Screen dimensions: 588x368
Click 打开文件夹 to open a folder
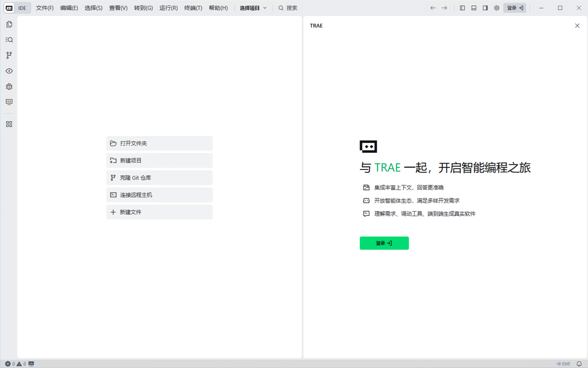click(x=159, y=144)
